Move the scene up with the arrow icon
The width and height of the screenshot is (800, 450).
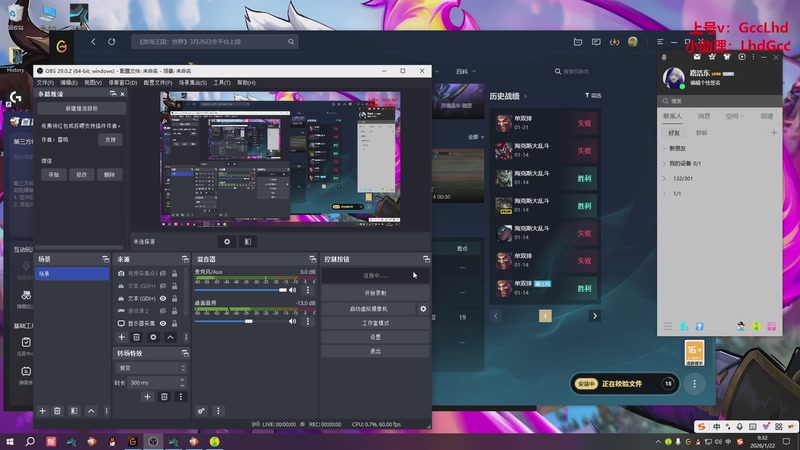pos(91,411)
